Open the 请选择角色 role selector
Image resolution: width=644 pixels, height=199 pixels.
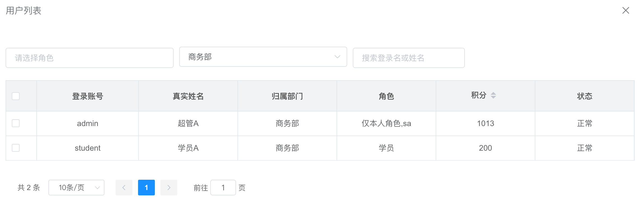click(90, 58)
